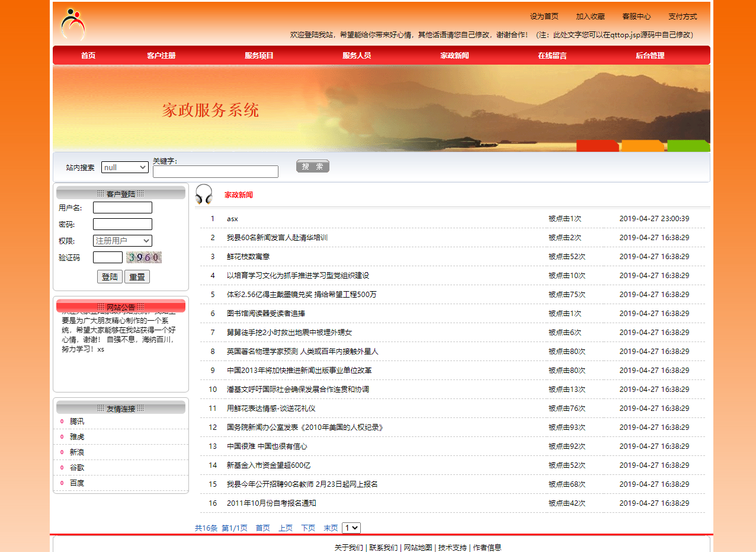Click the headphones icon beside 家政新闻 heading

tap(204, 194)
